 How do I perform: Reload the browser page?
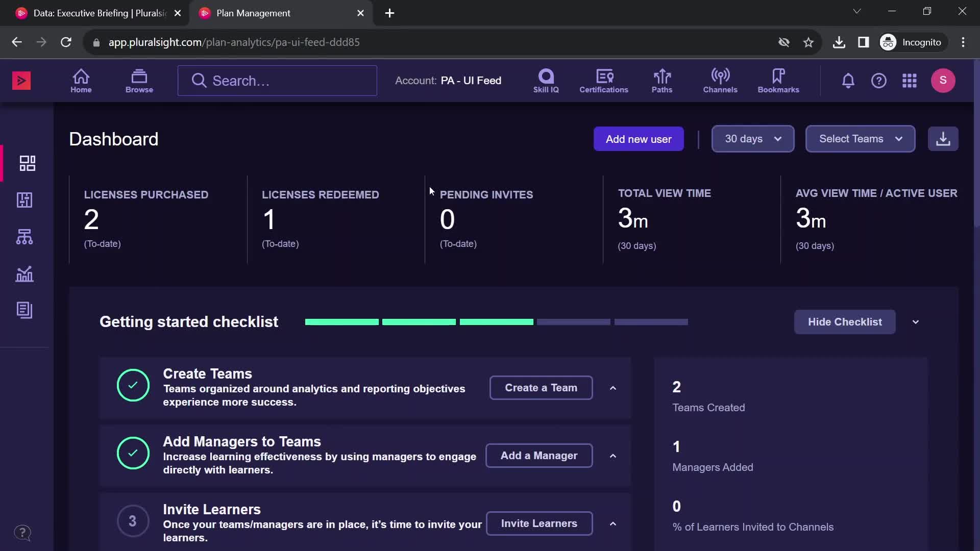point(66,42)
